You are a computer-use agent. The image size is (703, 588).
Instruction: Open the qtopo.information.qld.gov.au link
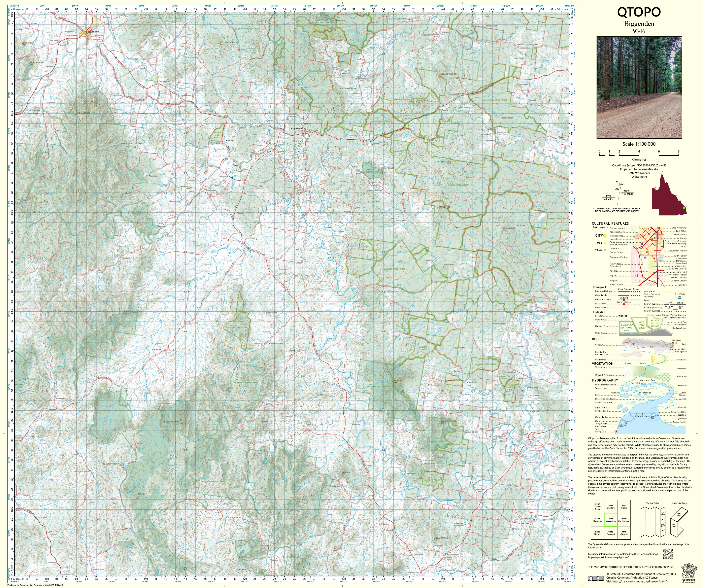(x=608, y=557)
